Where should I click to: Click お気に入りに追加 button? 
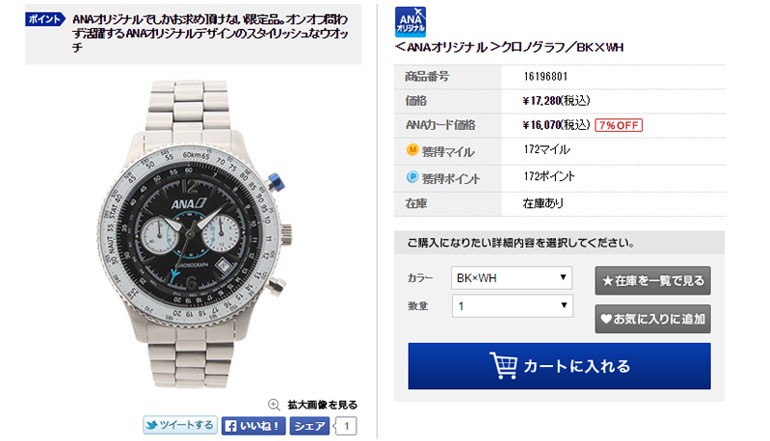[653, 319]
